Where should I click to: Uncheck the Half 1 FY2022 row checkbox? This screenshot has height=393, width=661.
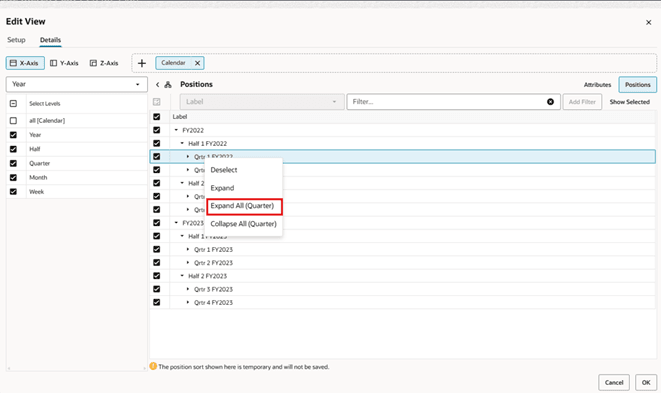tap(157, 143)
